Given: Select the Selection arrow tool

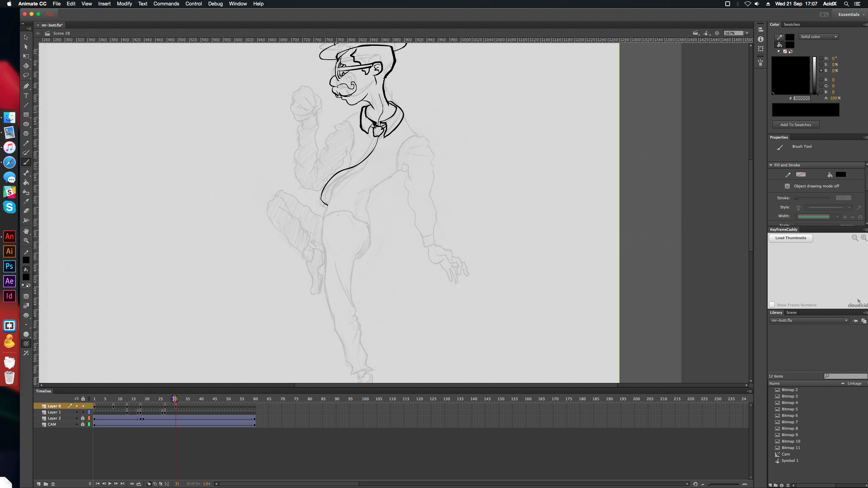Looking at the screenshot, I should (26, 37).
